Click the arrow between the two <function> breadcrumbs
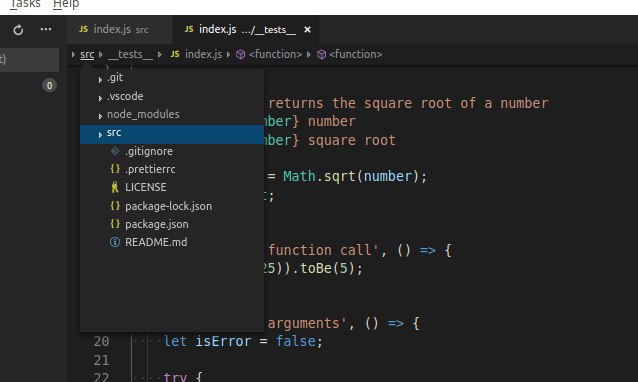The width and height of the screenshot is (638, 382). click(x=309, y=54)
